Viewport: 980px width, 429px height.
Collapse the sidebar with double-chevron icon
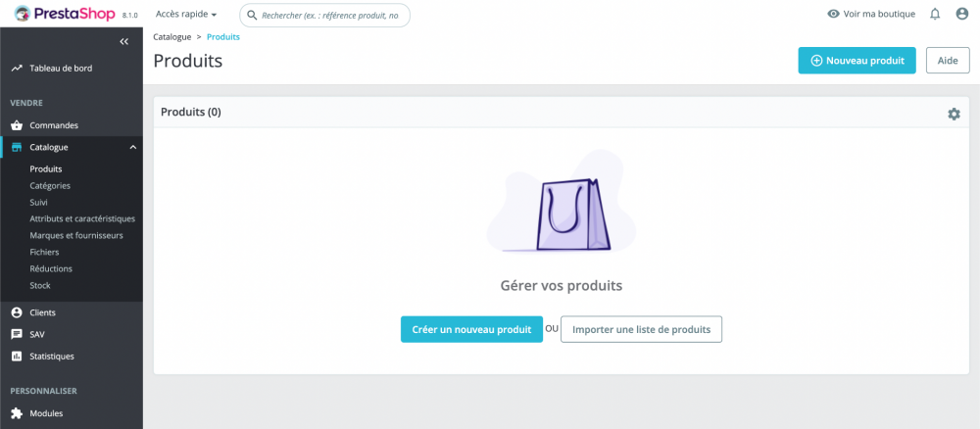124,41
